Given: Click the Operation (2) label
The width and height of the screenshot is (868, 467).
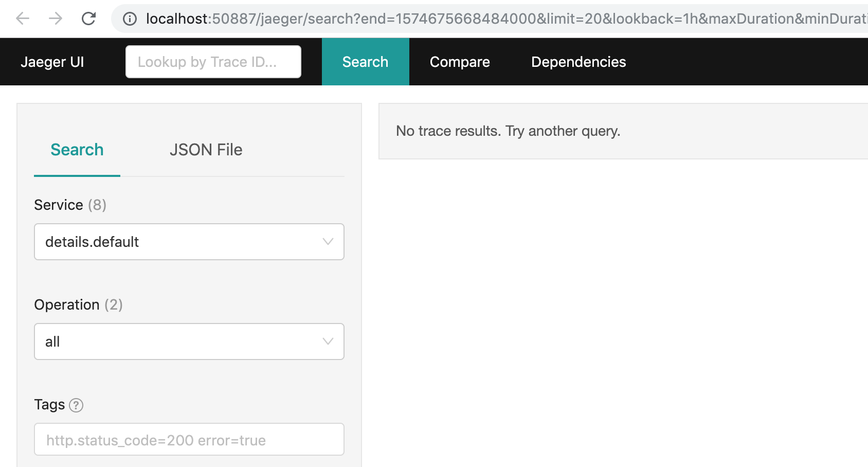Looking at the screenshot, I should click(79, 304).
